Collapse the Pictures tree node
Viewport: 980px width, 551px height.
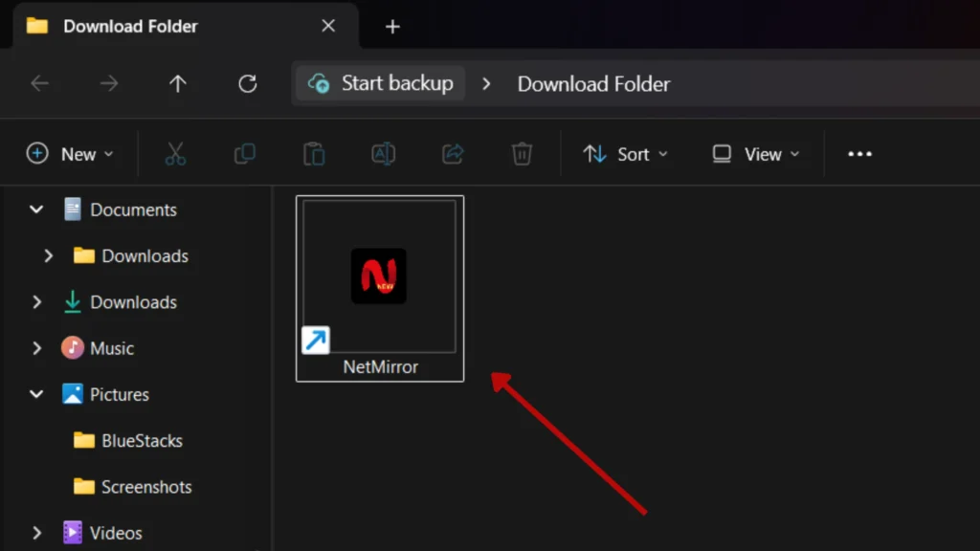click(37, 394)
